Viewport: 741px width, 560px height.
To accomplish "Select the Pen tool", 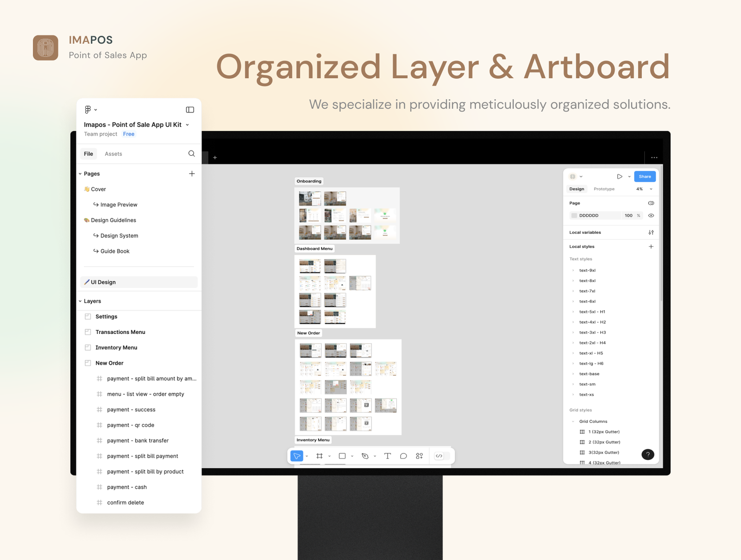I will pyautogui.click(x=365, y=456).
